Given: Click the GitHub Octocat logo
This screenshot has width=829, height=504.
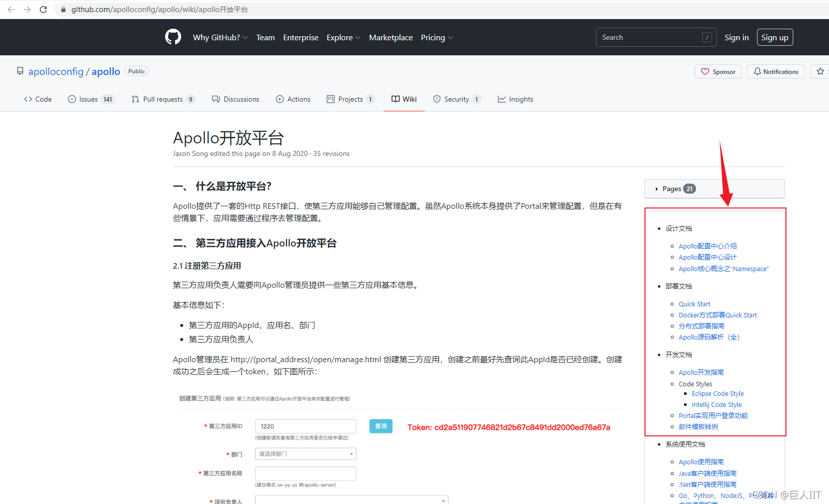Looking at the screenshot, I should 173,37.
